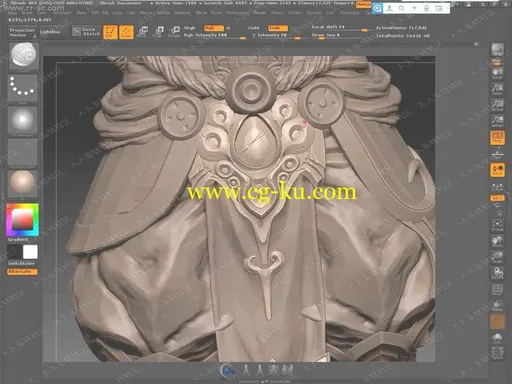Viewport: 512px width, 384px height.
Task: Toggle the Xyz rotation axis button
Action: pyautogui.click(x=497, y=198)
